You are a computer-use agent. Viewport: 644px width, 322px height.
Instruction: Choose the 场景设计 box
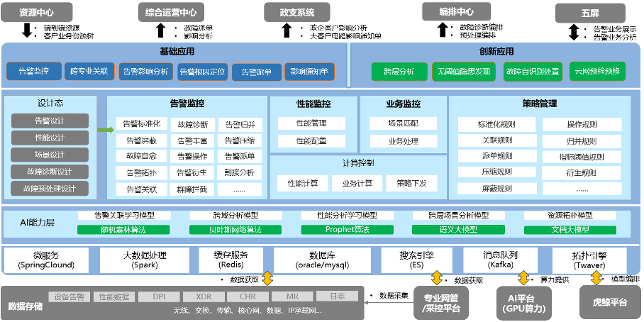[50, 155]
